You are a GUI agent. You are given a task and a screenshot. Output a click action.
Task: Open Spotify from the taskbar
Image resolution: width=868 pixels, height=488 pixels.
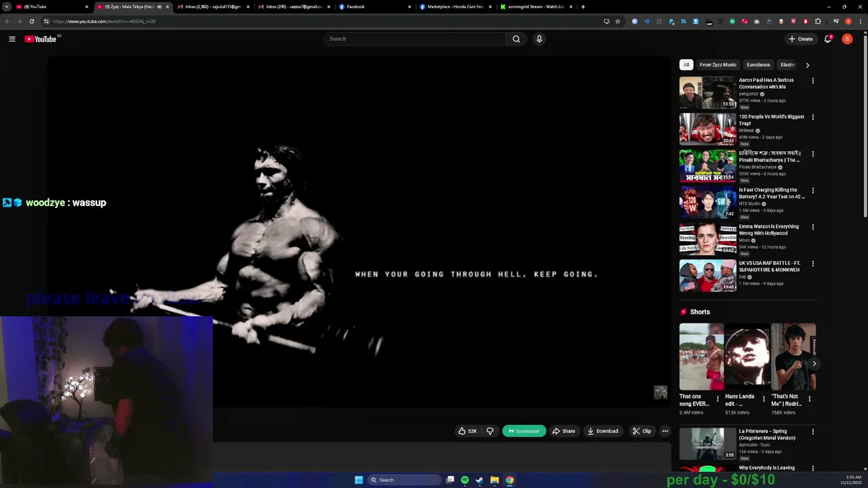coord(465,480)
